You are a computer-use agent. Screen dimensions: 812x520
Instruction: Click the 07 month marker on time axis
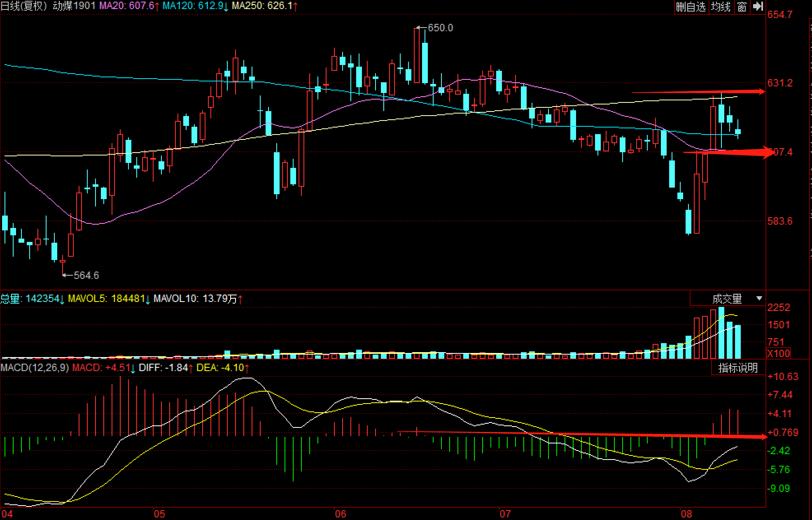[505, 514]
